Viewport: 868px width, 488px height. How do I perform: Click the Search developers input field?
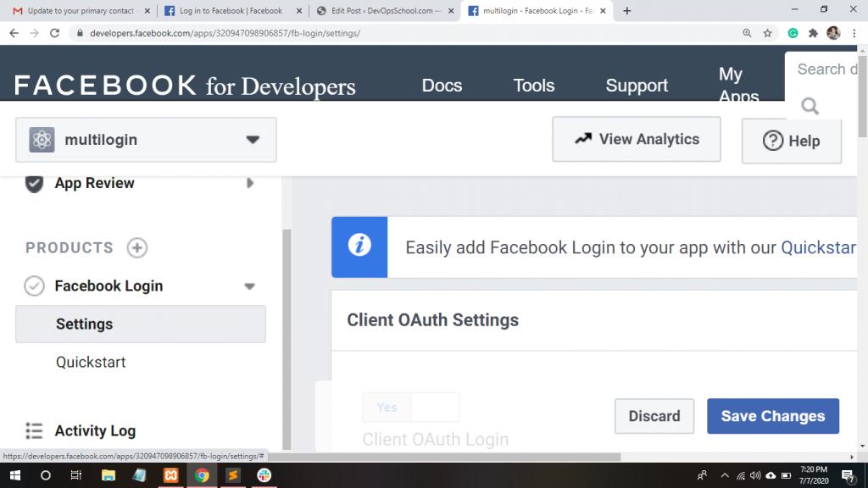click(x=826, y=69)
